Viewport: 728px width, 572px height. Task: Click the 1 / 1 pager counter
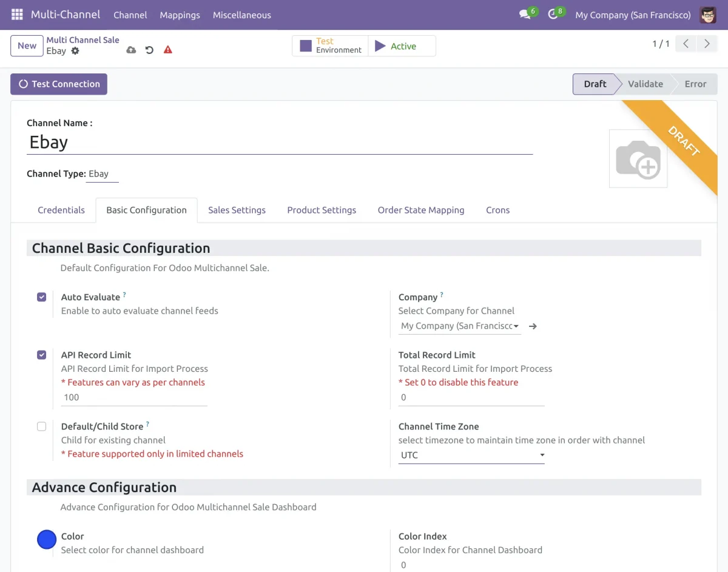[x=661, y=44]
